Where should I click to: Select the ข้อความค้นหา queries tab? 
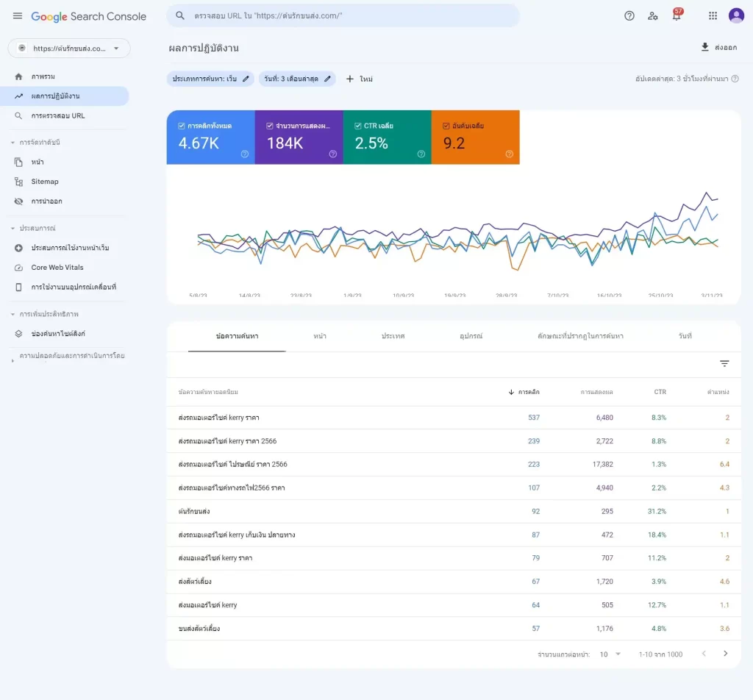coord(237,336)
